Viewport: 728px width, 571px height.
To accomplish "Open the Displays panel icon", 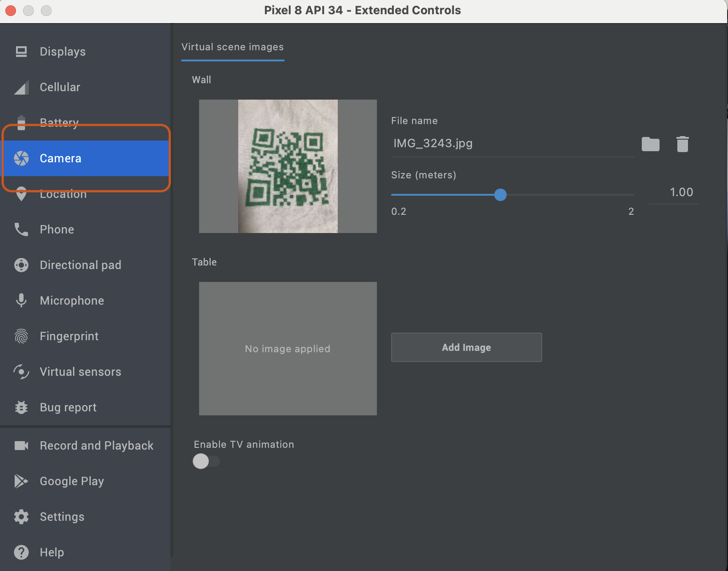I will coord(21,52).
